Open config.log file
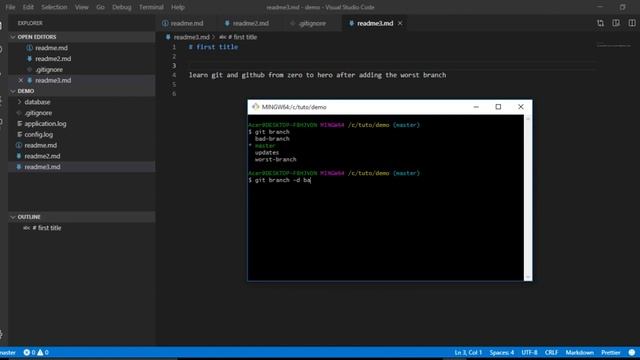This screenshot has height=360, width=640. click(x=82, y=135)
